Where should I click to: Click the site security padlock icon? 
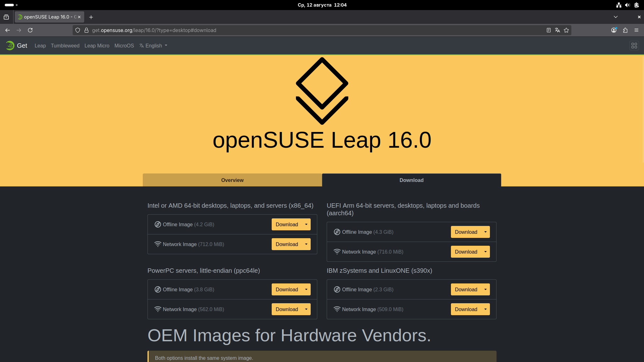[86, 30]
